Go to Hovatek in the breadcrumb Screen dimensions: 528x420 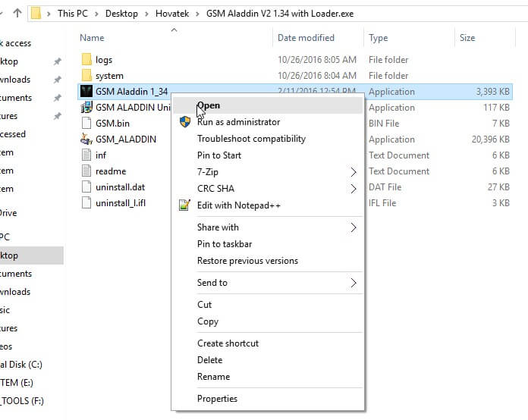point(172,14)
